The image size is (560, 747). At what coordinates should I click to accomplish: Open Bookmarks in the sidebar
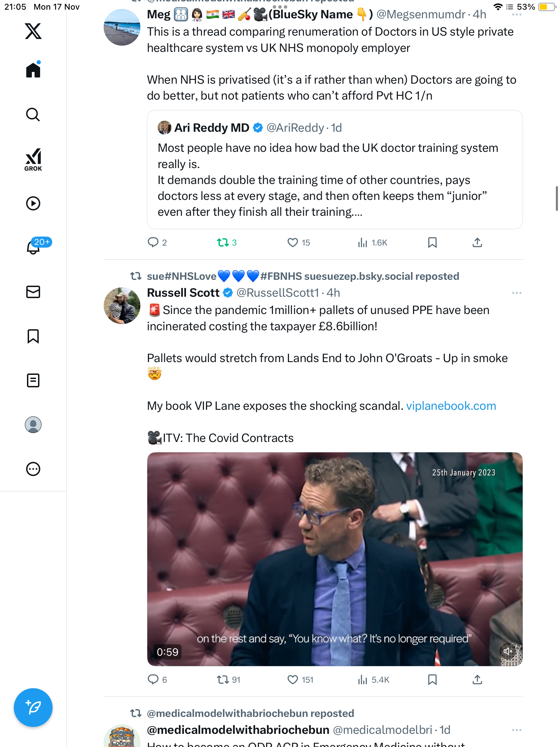(33, 336)
